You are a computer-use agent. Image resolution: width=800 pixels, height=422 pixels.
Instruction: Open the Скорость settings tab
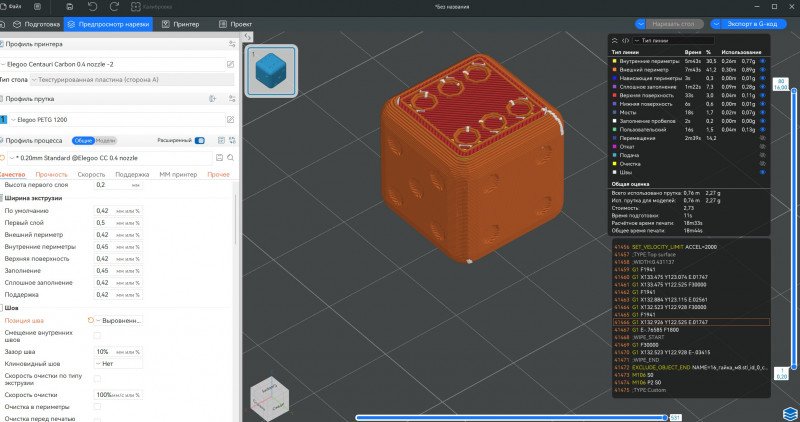click(x=91, y=174)
